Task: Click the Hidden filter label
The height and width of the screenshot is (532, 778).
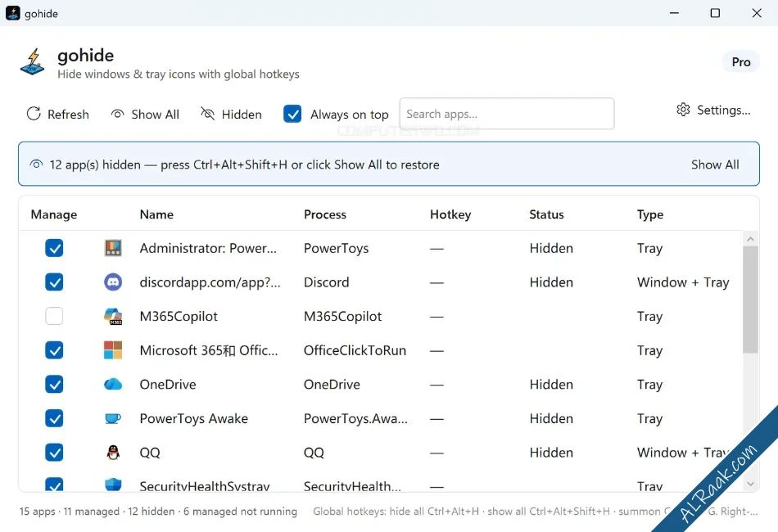Action: tap(242, 115)
